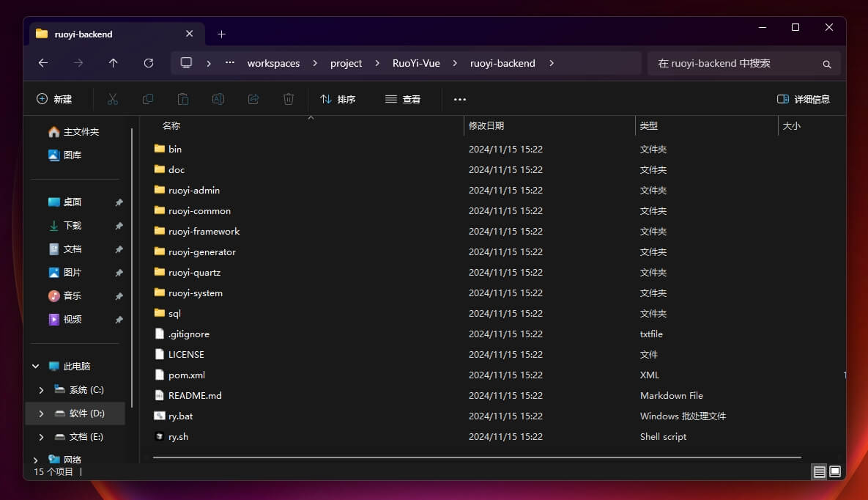Switch to large thumbnails view icon
Image resolution: width=868 pixels, height=500 pixels.
click(835, 471)
